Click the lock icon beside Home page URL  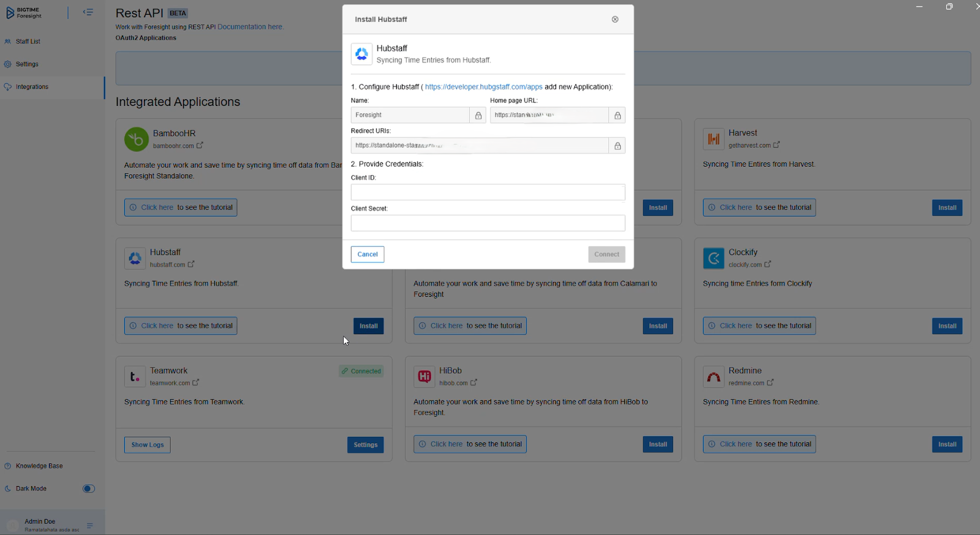click(x=617, y=115)
